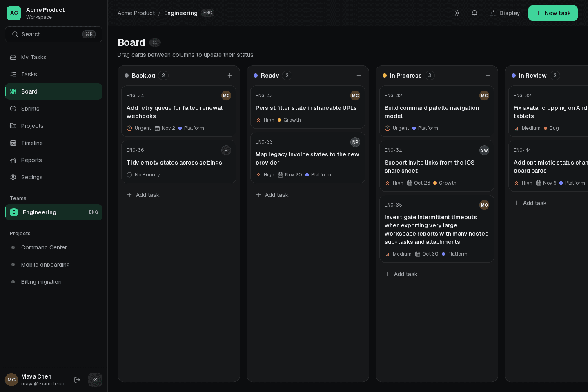
Task: Go to the Tasks list view
Action: point(53,74)
